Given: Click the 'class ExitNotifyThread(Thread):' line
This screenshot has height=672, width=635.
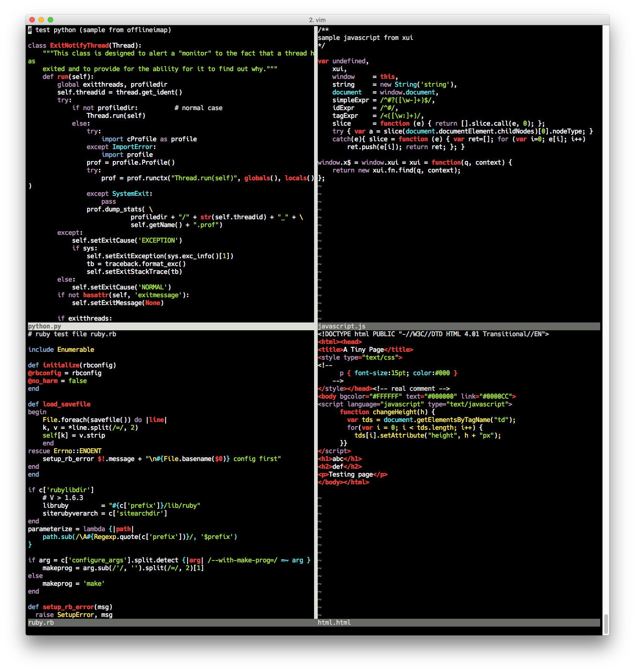Looking at the screenshot, I should (x=85, y=45).
